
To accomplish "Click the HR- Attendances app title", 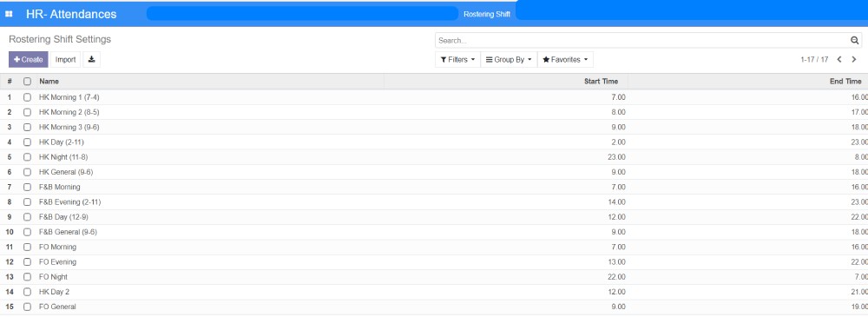I will coord(71,14).
